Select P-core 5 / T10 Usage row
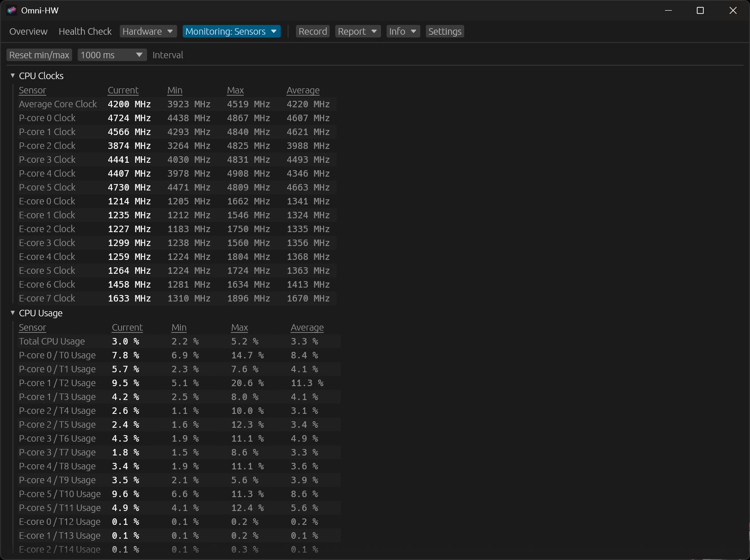750x560 pixels. tap(179, 494)
